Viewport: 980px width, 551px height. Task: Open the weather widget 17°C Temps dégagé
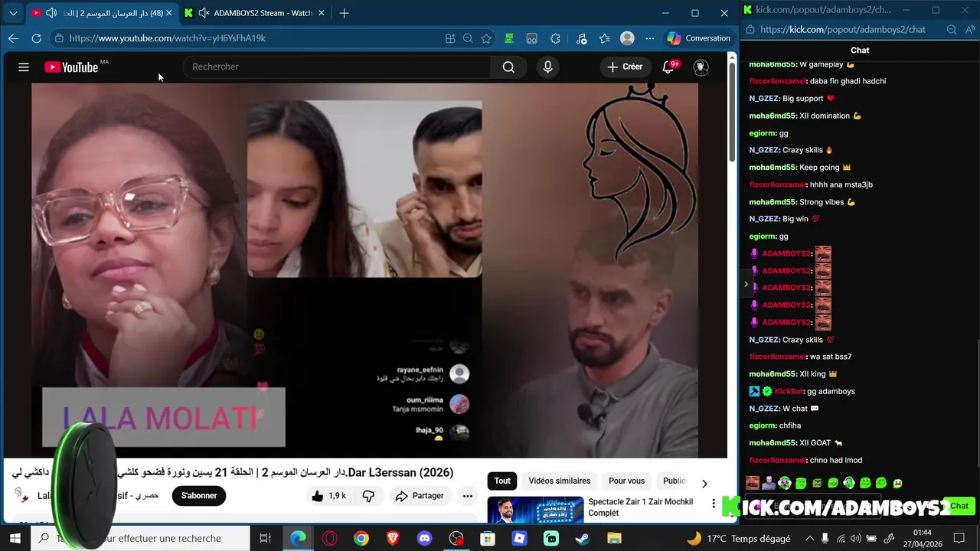point(738,538)
